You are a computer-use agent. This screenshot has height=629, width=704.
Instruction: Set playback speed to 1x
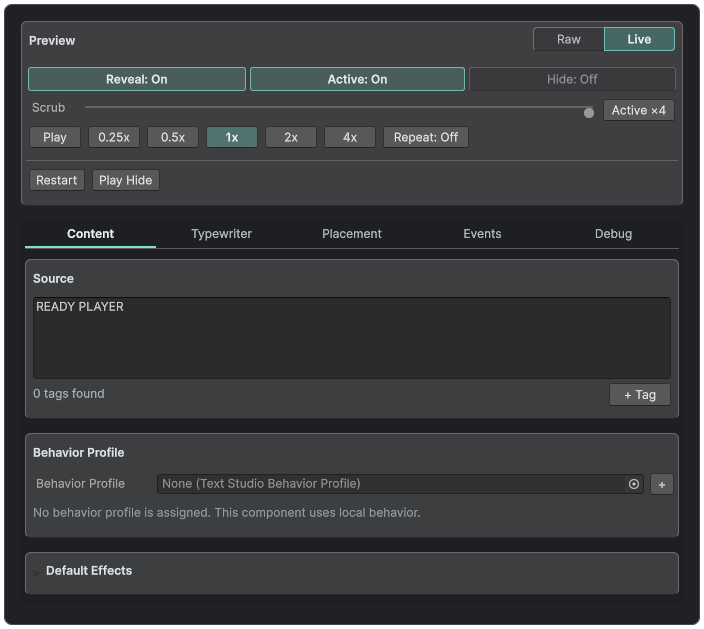point(232,137)
